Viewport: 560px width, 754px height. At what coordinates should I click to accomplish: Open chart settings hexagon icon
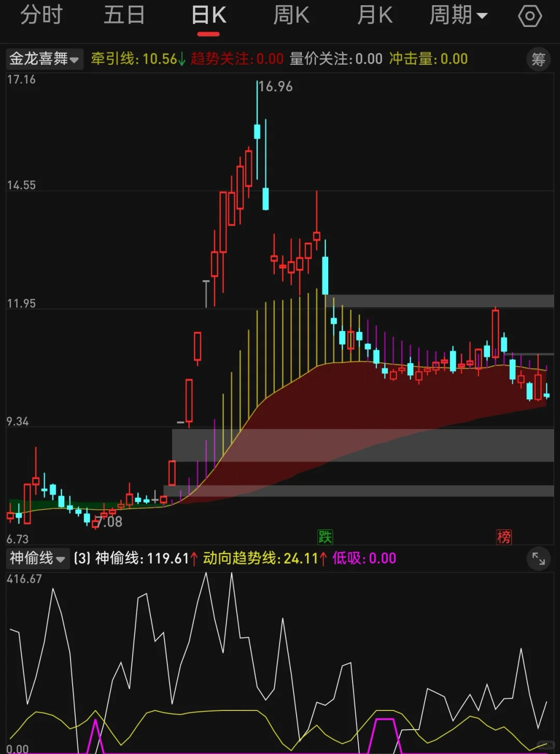(530, 16)
